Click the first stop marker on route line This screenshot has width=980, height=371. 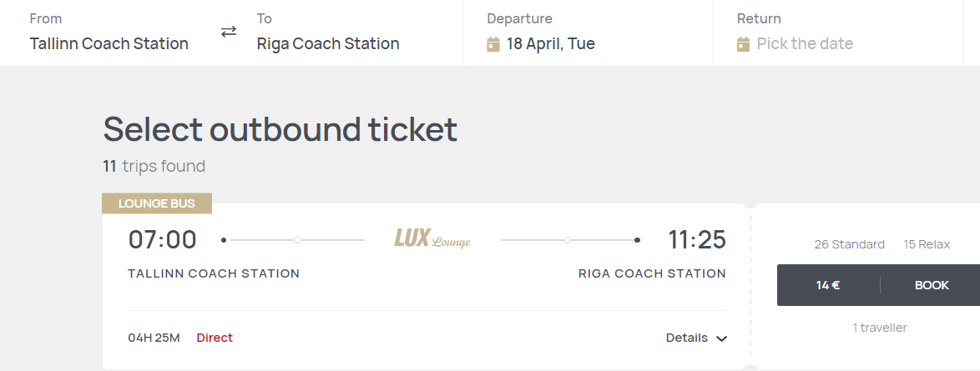click(297, 240)
